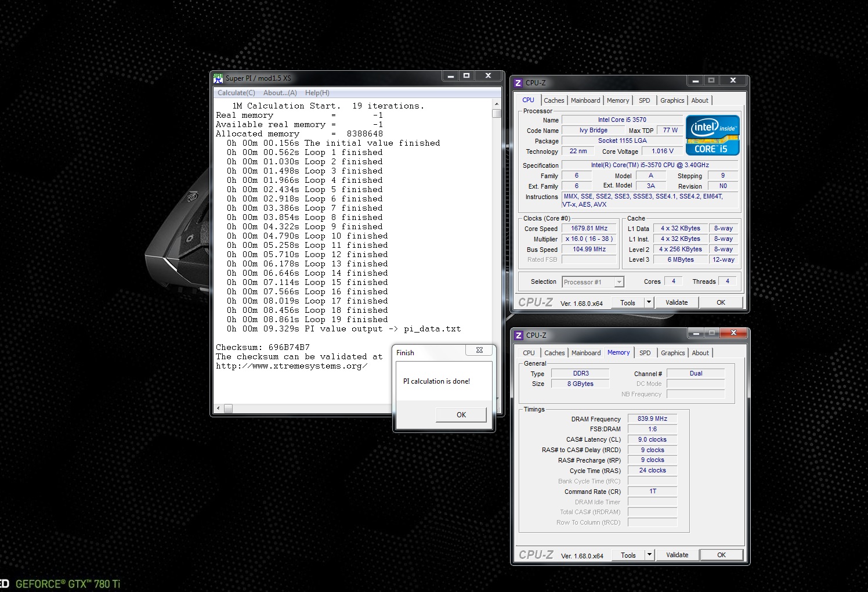Click the CPU-Z logo icon in upper window title bar
Screen dimensions: 868x592
click(x=519, y=83)
